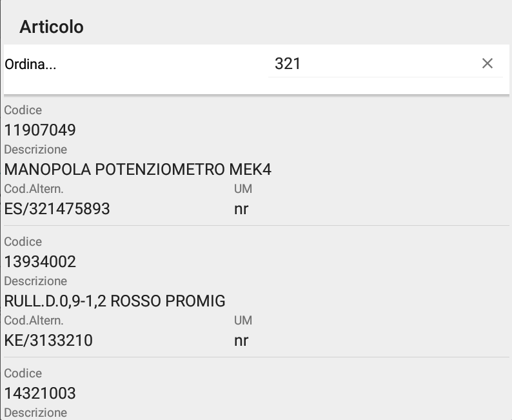Click Descrizione label above MANOPOLA POTENZIOMETRO
The width and height of the screenshot is (512, 420).
click(35, 150)
